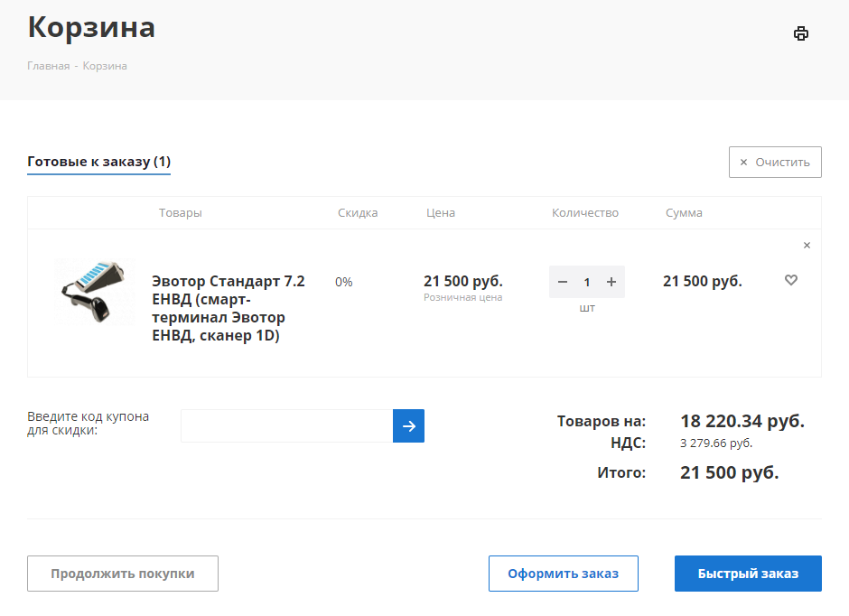
Task: Click the quantity value field
Action: (x=587, y=282)
